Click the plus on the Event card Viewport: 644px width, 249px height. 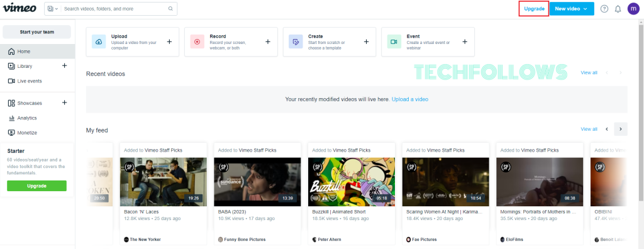[x=465, y=41]
